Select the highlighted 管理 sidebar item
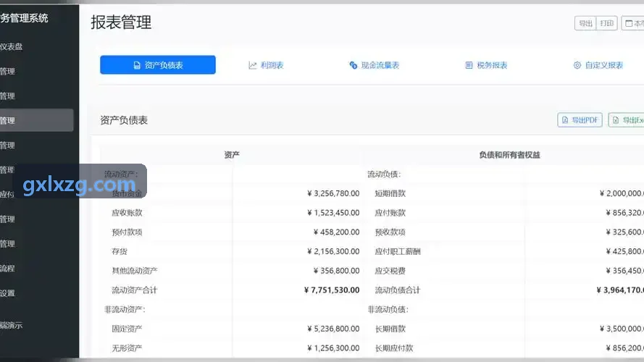The image size is (644, 362). point(36,120)
